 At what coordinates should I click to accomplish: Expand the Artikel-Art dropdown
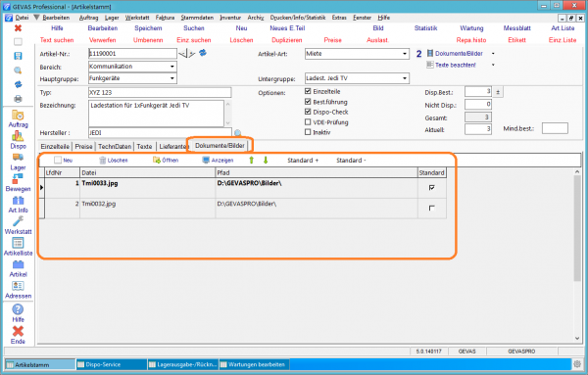tap(404, 54)
